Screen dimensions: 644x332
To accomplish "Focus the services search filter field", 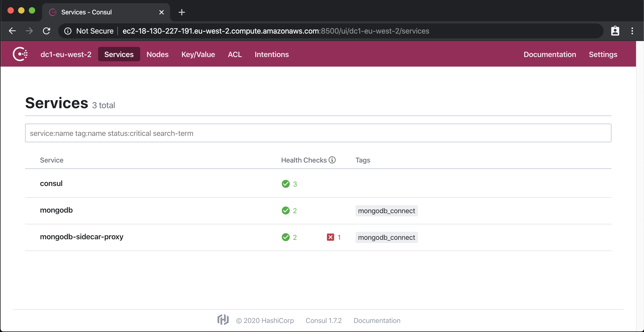I will pyautogui.click(x=318, y=133).
